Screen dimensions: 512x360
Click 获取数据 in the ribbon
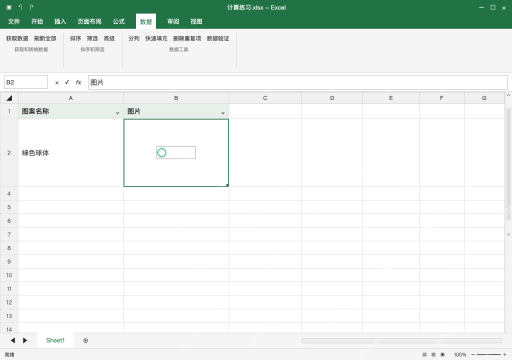click(17, 39)
